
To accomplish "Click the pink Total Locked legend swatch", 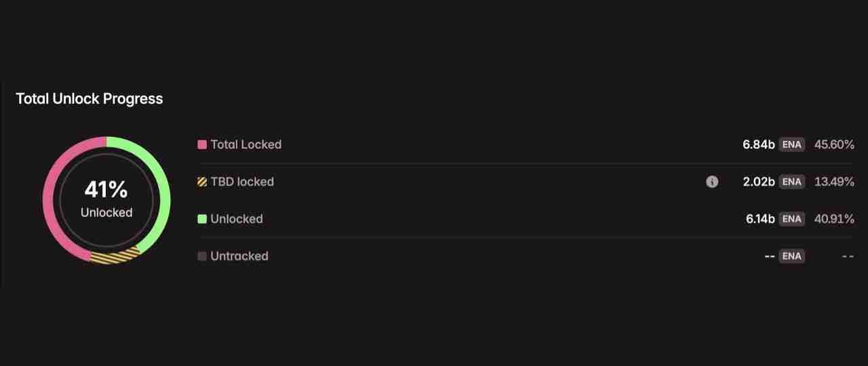I will pos(202,144).
